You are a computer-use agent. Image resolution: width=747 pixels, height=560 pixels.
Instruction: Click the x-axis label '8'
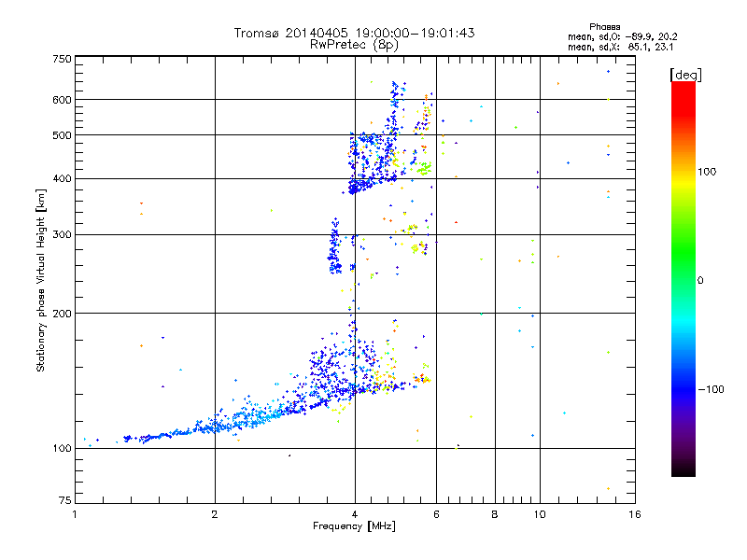pos(495,514)
